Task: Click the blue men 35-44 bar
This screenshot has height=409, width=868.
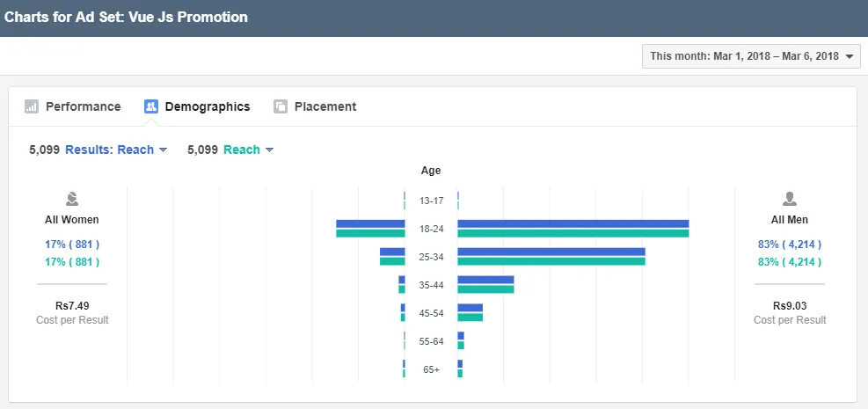Action: tap(485, 280)
